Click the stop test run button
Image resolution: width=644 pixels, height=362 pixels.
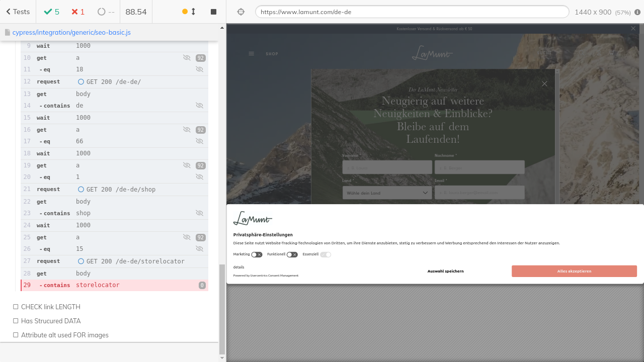coord(213,12)
